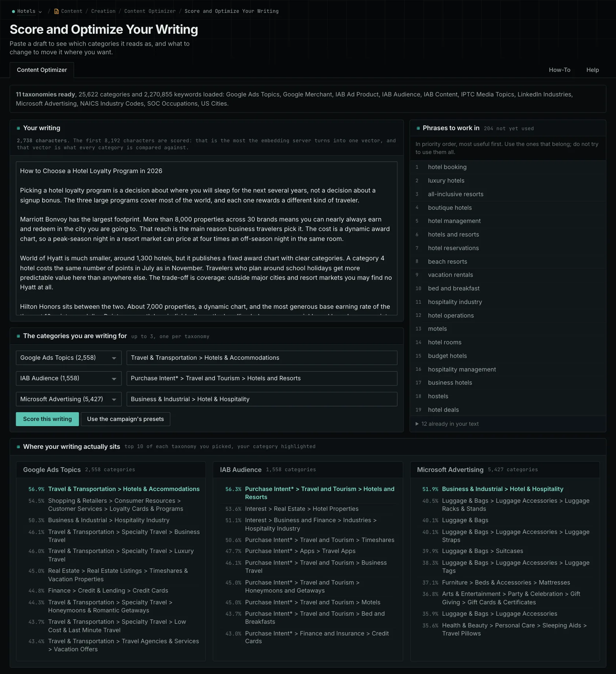Go to Creation in the breadcrumb
The image size is (616, 674).
tap(103, 11)
